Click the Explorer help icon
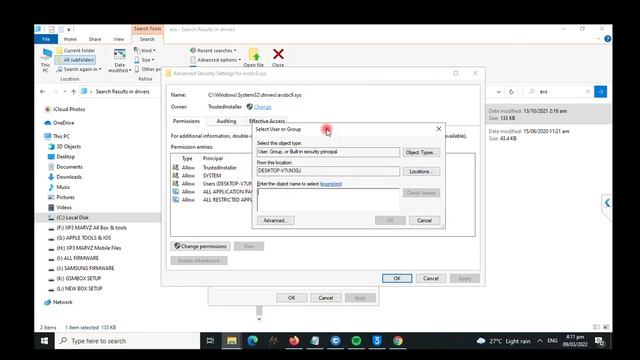The height and width of the screenshot is (360, 640). [x=607, y=39]
